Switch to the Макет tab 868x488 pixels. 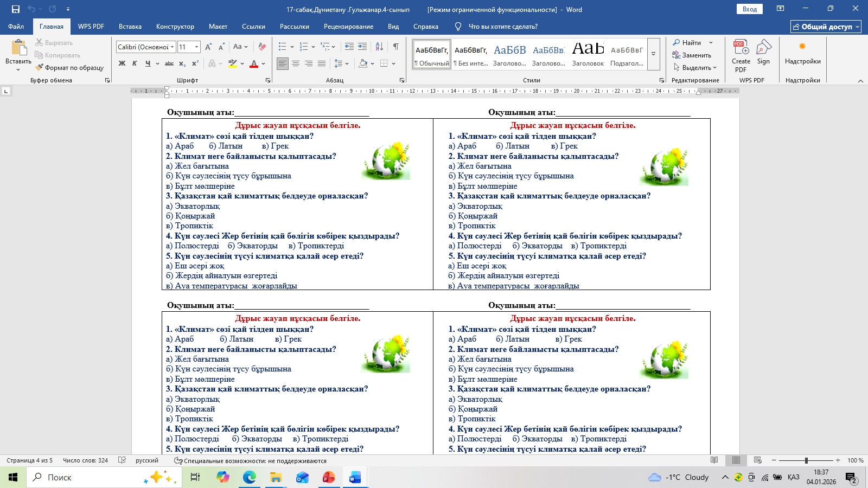coord(218,27)
